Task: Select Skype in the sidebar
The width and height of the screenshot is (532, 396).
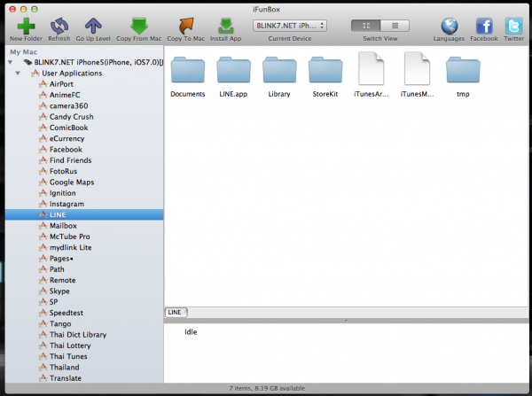Action: [84, 291]
